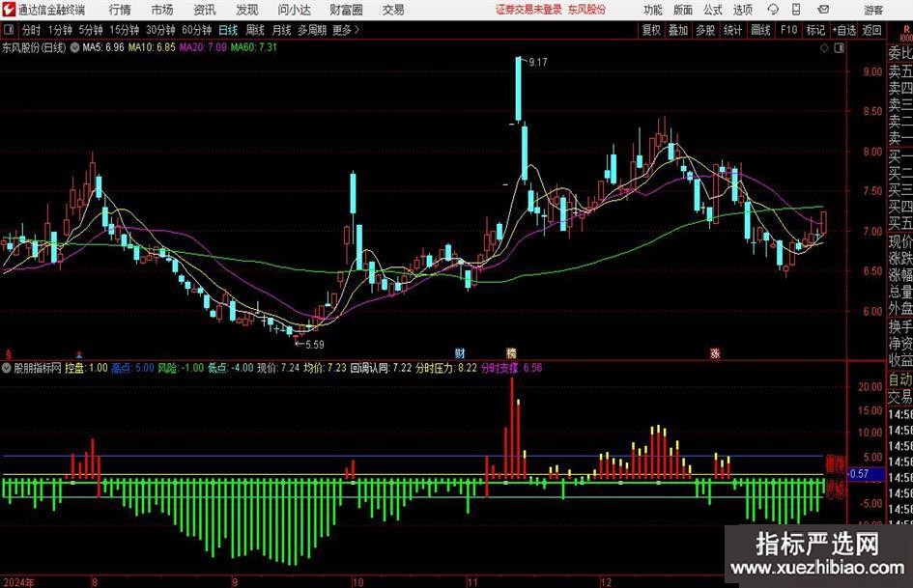913x588 pixels.
Task: Click the 东风股份 stock name link
Action: tap(587, 10)
